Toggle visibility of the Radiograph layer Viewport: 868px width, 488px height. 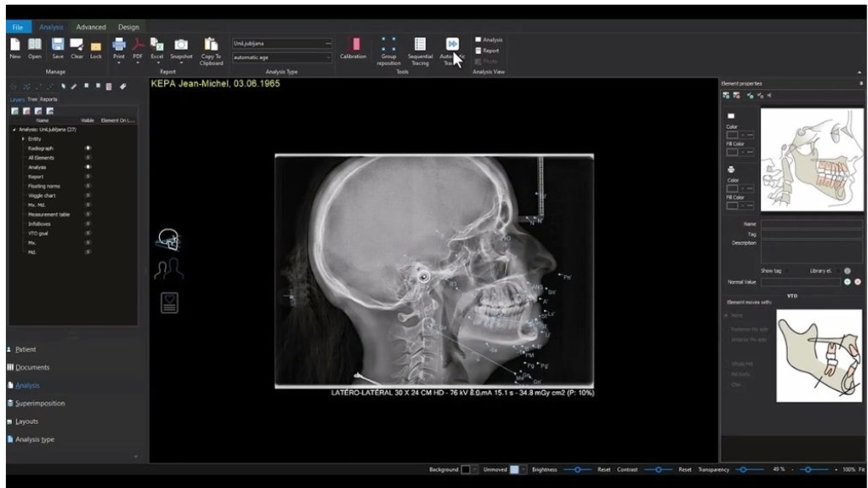click(88, 148)
